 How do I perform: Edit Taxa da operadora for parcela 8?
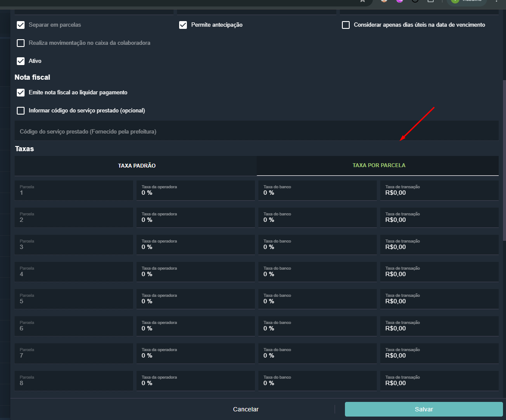[196, 381]
